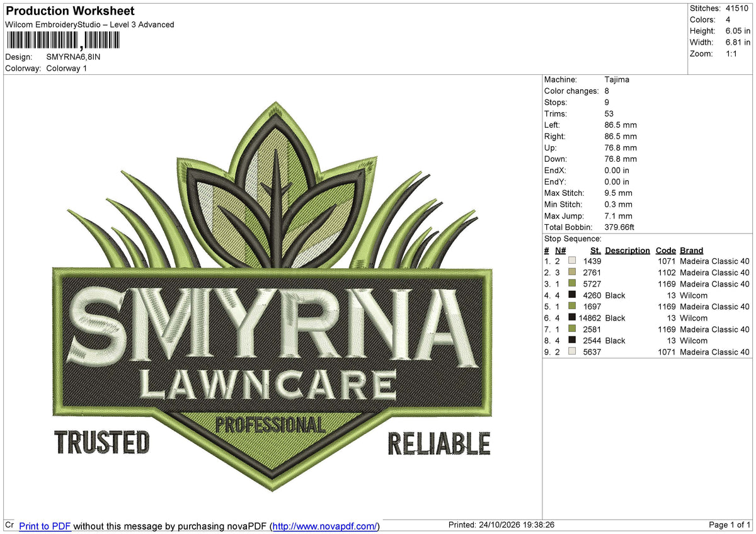
Task: Select 'Black' description in stop row 8
Action: (615, 340)
